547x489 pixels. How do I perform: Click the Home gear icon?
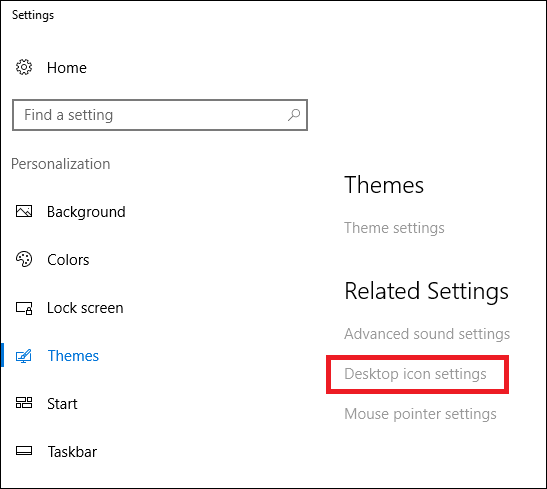(24, 67)
